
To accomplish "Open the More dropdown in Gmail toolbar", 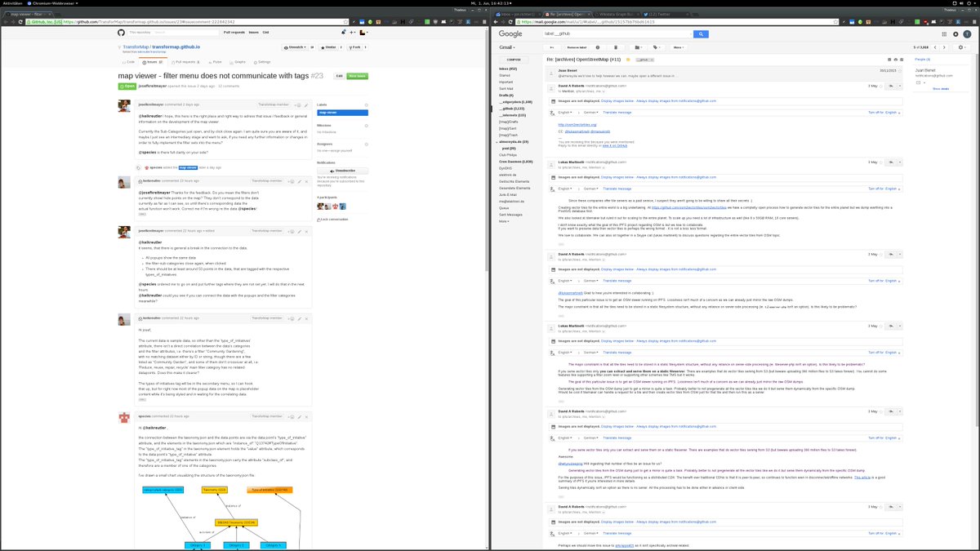I will pyautogui.click(x=678, y=47).
